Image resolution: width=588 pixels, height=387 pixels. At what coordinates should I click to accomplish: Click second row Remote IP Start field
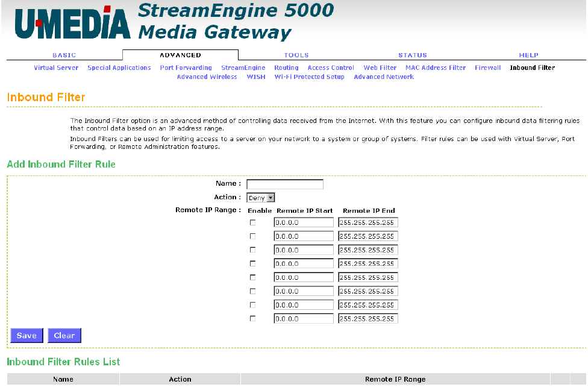[x=304, y=236]
